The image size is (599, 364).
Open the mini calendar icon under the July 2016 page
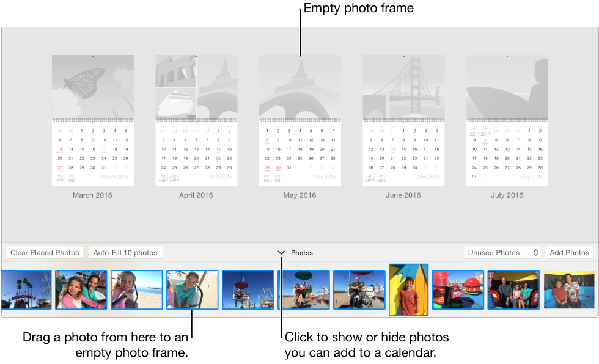(474, 132)
